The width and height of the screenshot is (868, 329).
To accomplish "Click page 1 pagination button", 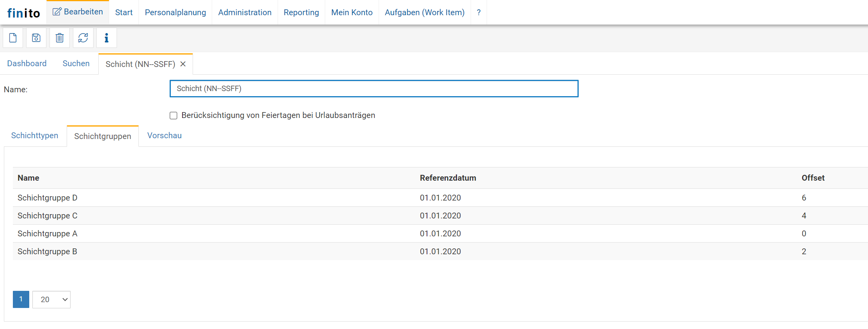I will point(21,299).
